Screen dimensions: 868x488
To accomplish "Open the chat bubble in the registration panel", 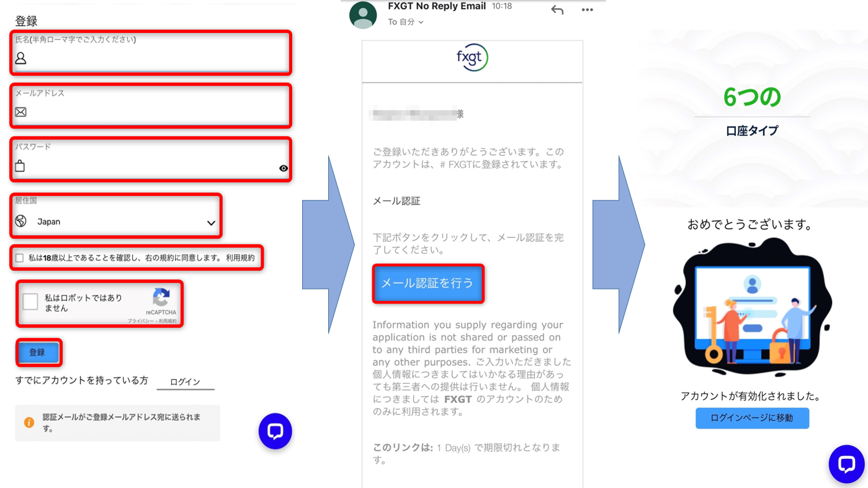I will (275, 431).
